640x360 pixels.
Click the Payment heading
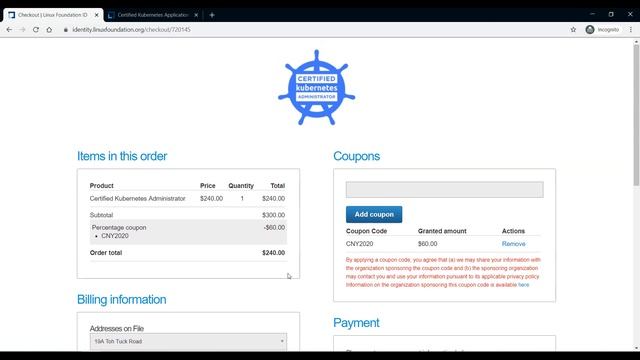tap(356, 323)
